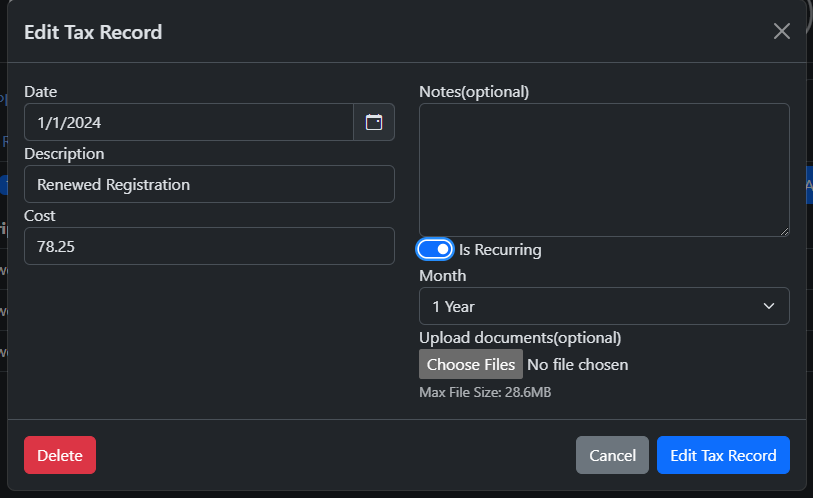Screen dimensions: 813x498
Task: Click the Notes(optional) label
Action: tap(474, 91)
